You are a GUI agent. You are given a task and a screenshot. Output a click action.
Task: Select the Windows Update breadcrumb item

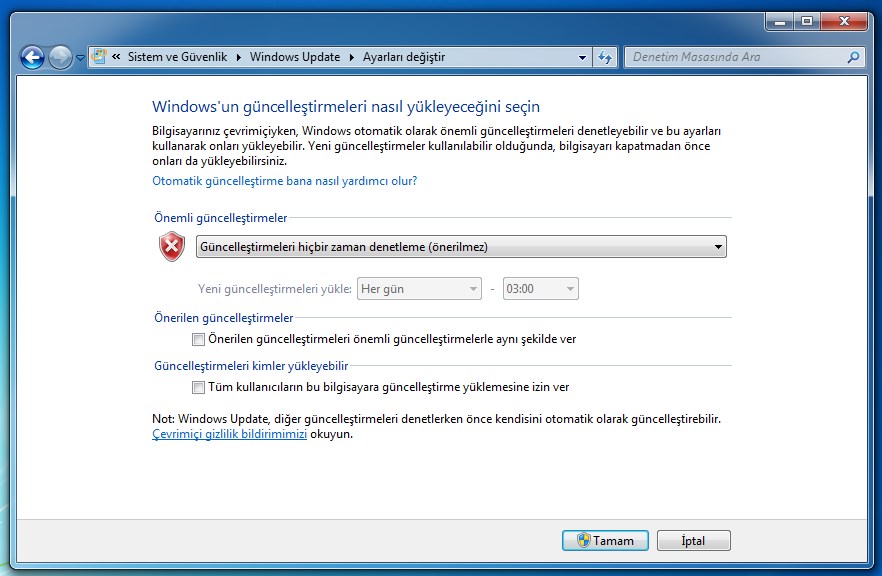coord(295,57)
